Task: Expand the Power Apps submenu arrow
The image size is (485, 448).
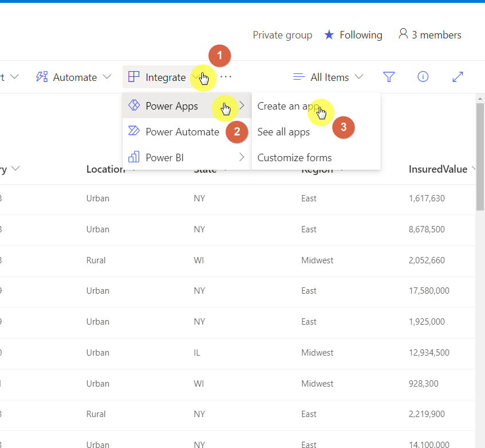Action: coord(242,106)
